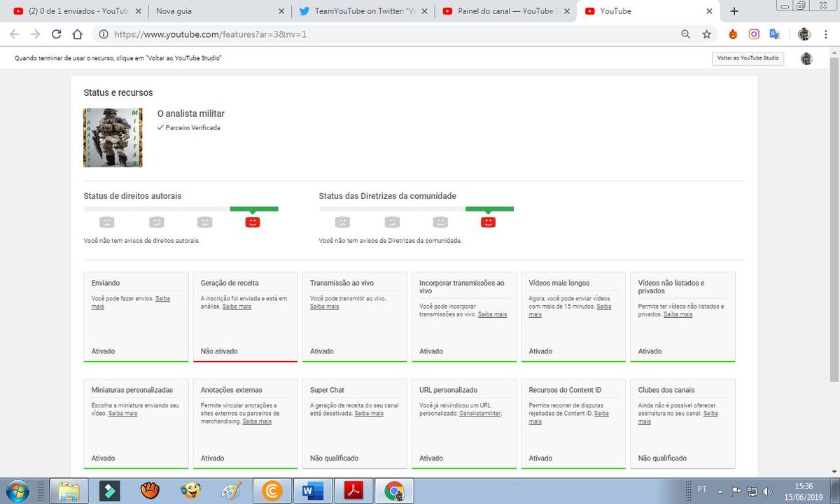
Task: Open File Explorer from the taskbar
Action: (69, 491)
